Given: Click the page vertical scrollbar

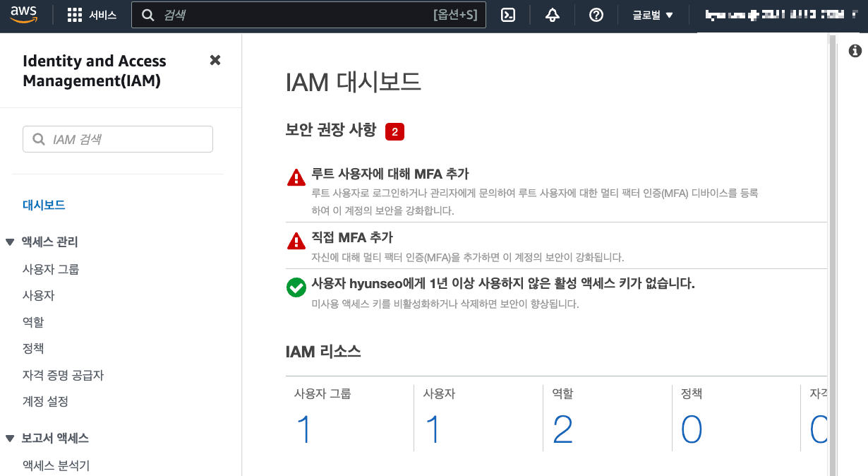Looking at the screenshot, I should tap(832, 254).
